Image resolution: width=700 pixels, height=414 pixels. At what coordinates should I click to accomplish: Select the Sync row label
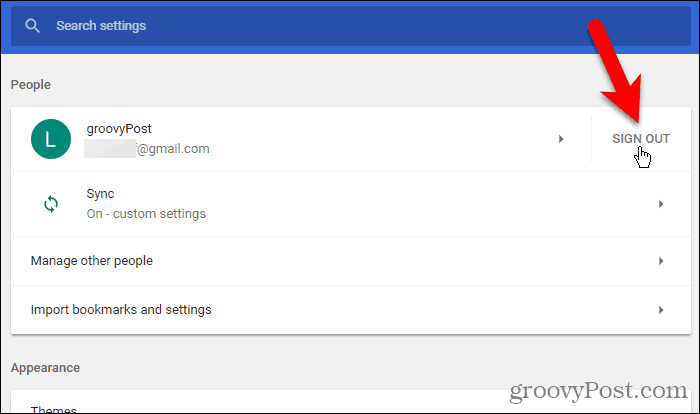100,194
